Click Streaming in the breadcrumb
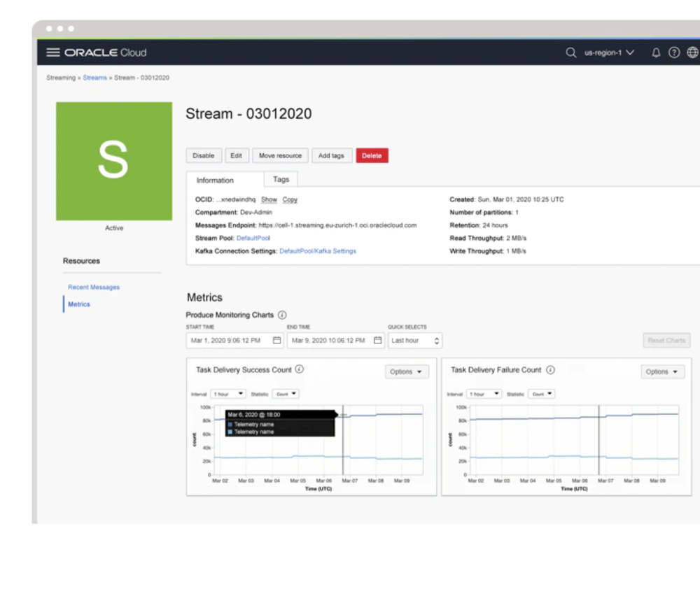The height and width of the screenshot is (589, 700). point(61,78)
